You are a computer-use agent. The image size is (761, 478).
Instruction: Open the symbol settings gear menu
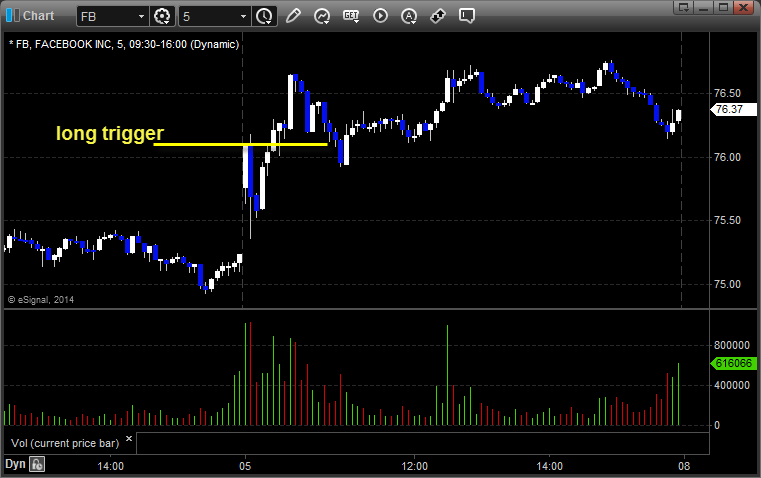pos(162,16)
